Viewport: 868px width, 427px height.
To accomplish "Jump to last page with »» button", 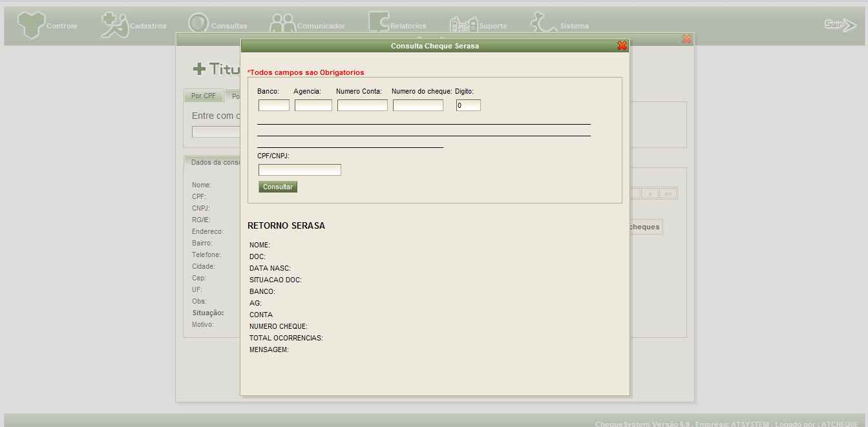I will click(x=668, y=193).
